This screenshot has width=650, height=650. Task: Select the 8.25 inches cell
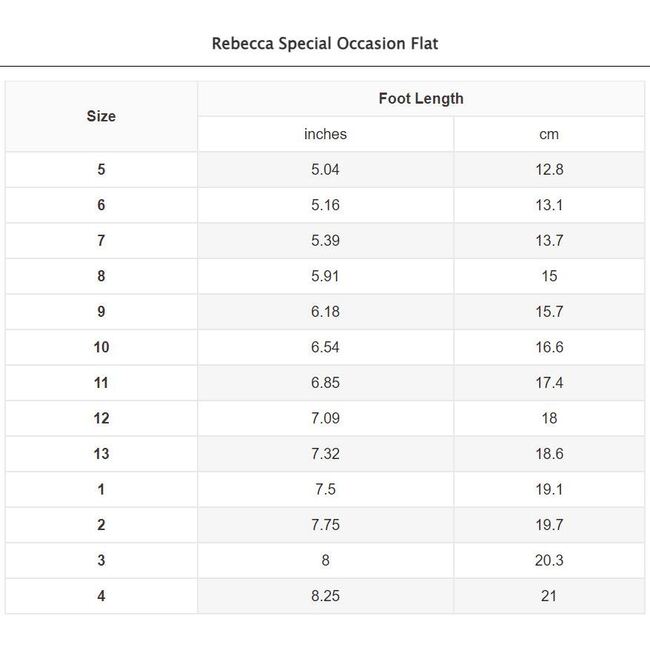325,596
